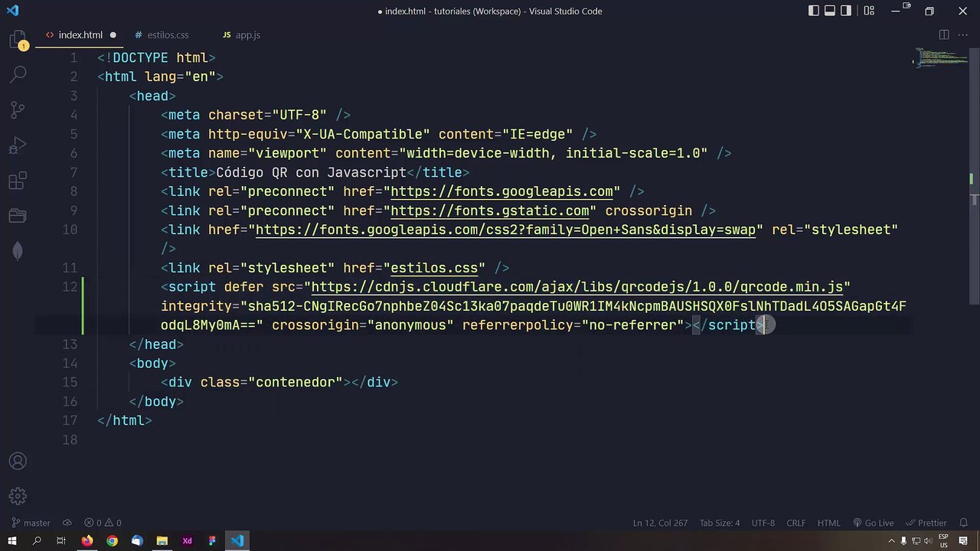Click the Código QR con Javascript title text

click(x=311, y=172)
